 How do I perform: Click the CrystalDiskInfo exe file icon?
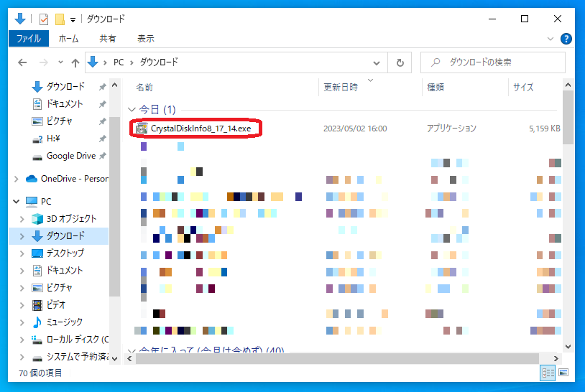(x=142, y=129)
